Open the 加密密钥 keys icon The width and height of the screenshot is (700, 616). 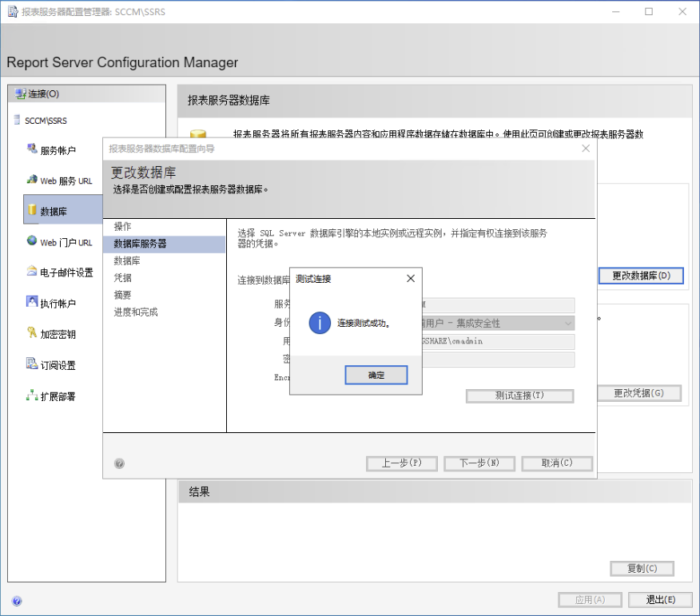coord(32,333)
